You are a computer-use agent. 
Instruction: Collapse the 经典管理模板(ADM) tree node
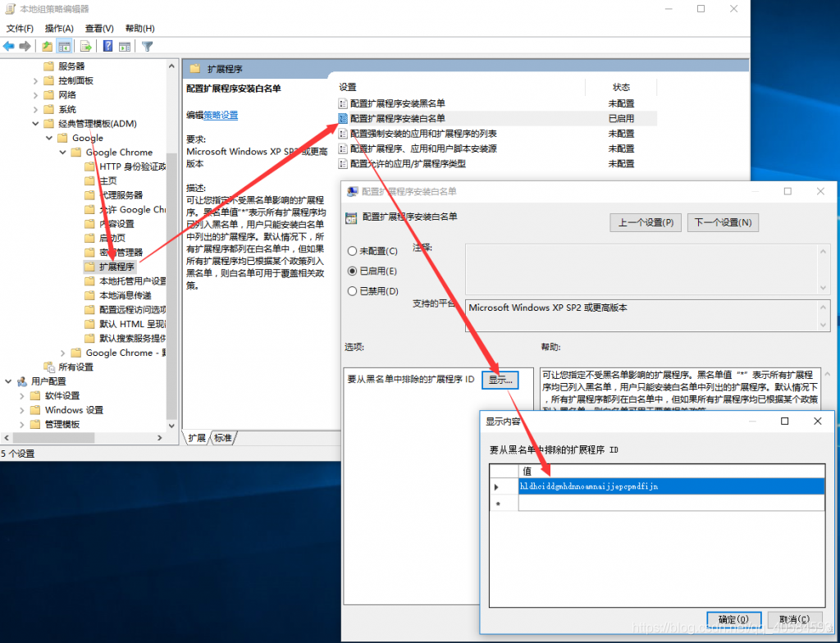click(35, 124)
